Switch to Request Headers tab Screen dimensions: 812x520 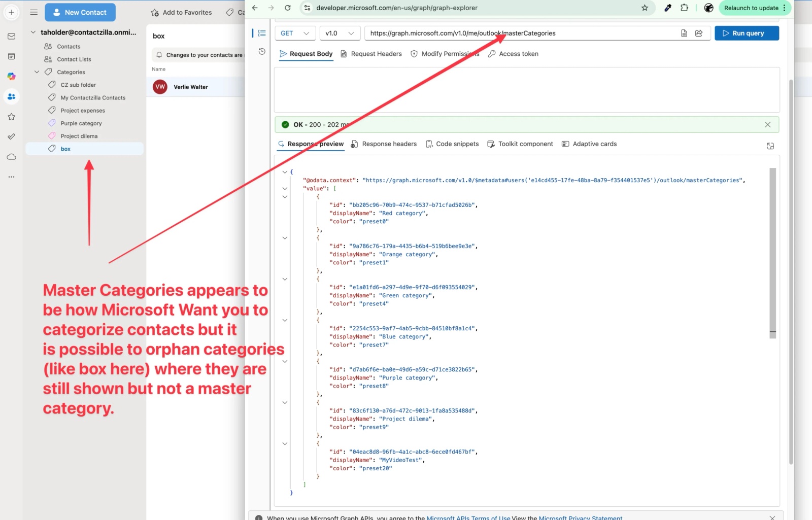(371, 54)
